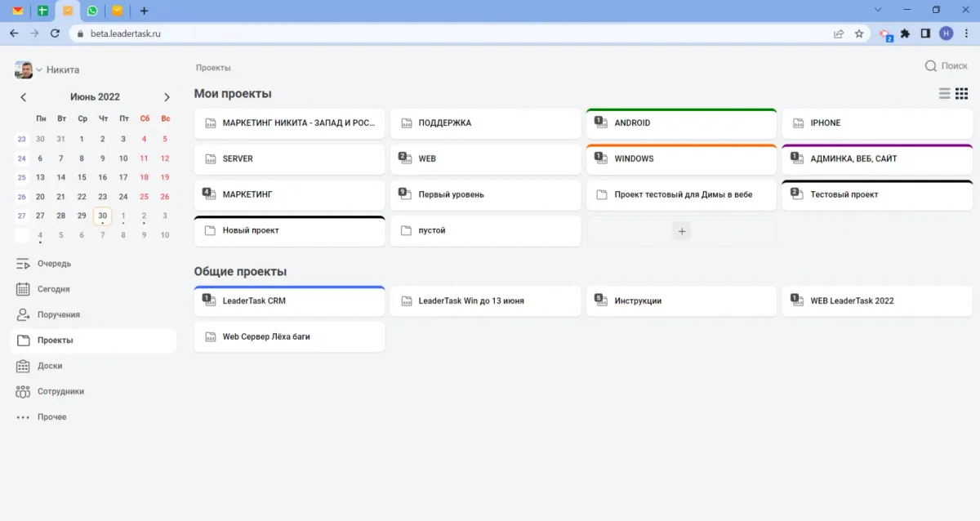
Task: Open the ANDROID project card
Action: tap(681, 123)
